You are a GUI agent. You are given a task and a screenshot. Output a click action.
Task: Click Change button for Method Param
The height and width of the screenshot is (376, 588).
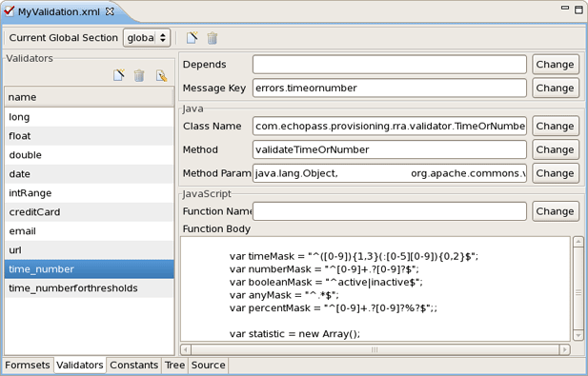point(555,173)
